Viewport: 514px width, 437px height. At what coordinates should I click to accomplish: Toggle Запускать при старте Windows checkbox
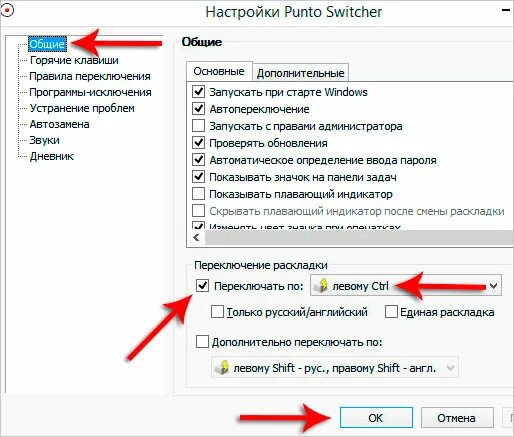[x=199, y=91]
